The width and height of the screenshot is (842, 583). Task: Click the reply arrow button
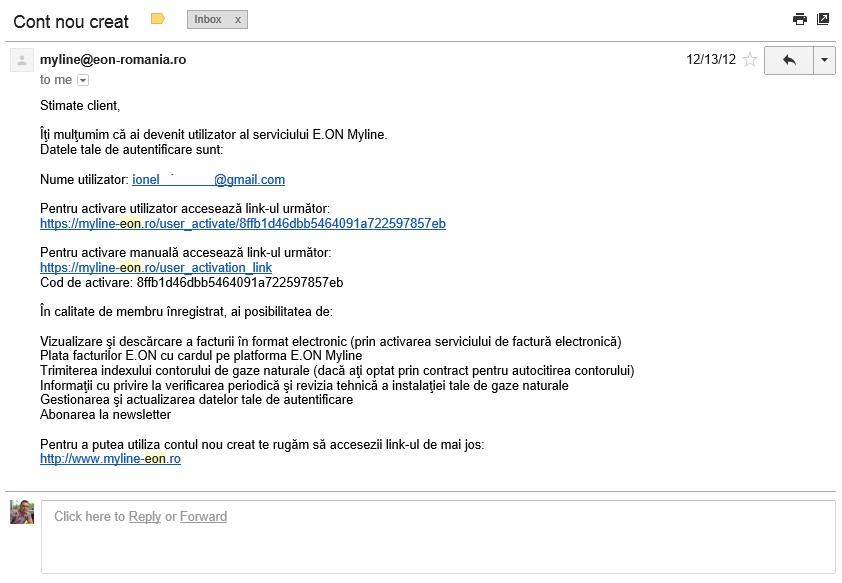point(789,60)
